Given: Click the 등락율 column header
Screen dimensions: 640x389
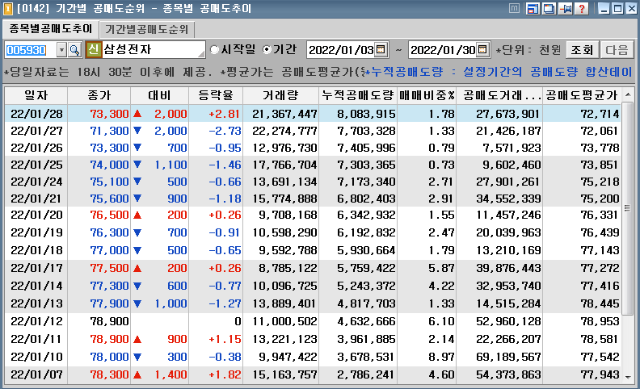Looking at the screenshot, I should pyautogui.click(x=216, y=96).
